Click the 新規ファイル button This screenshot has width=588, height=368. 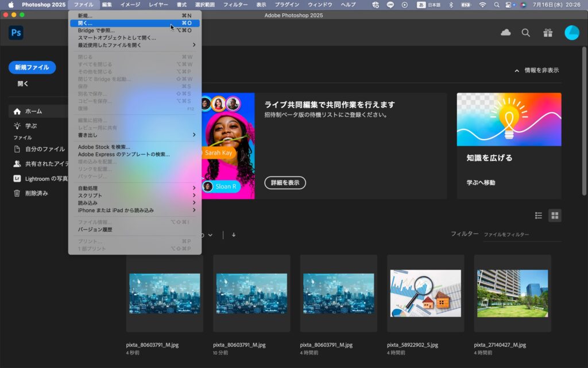32,68
